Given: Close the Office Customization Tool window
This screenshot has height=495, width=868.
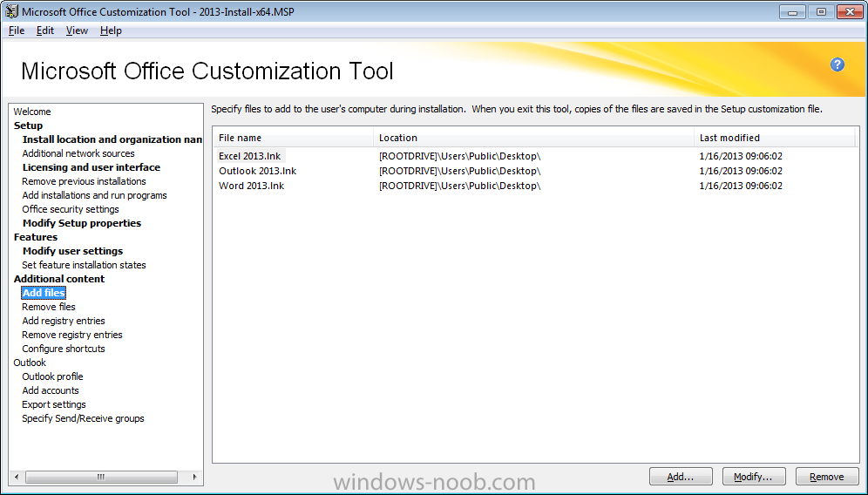Looking at the screenshot, I should click(x=850, y=11).
